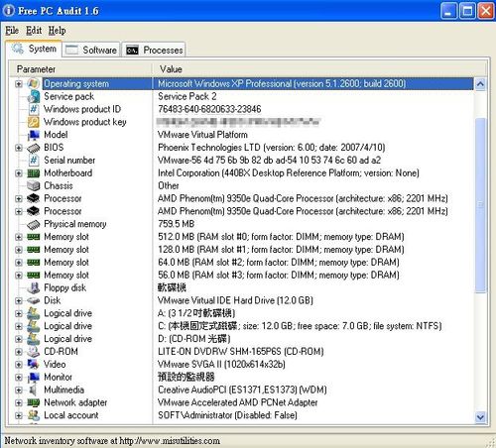This screenshot has height=448, width=496.
Task: Click the status bar network inventory text
Action: 112,441
